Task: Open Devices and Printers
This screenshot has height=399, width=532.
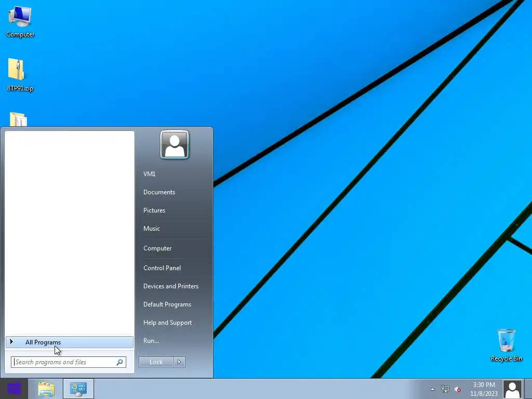Action: pos(170,286)
